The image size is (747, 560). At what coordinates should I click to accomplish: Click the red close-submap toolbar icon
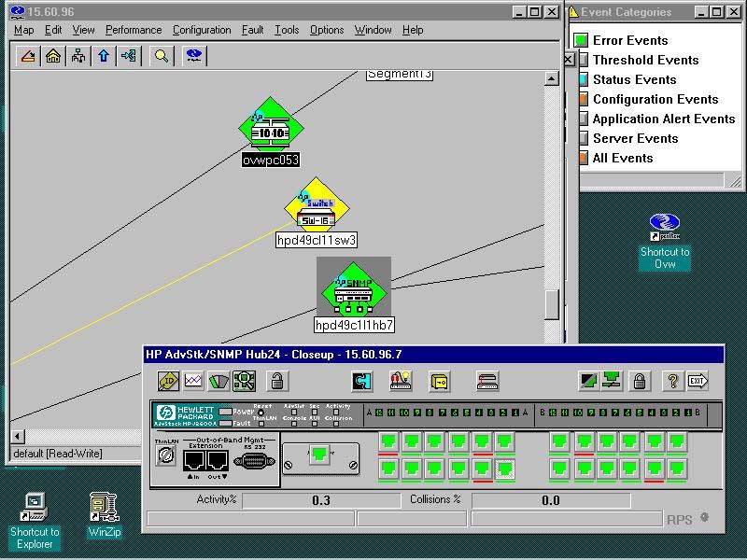[x=28, y=56]
